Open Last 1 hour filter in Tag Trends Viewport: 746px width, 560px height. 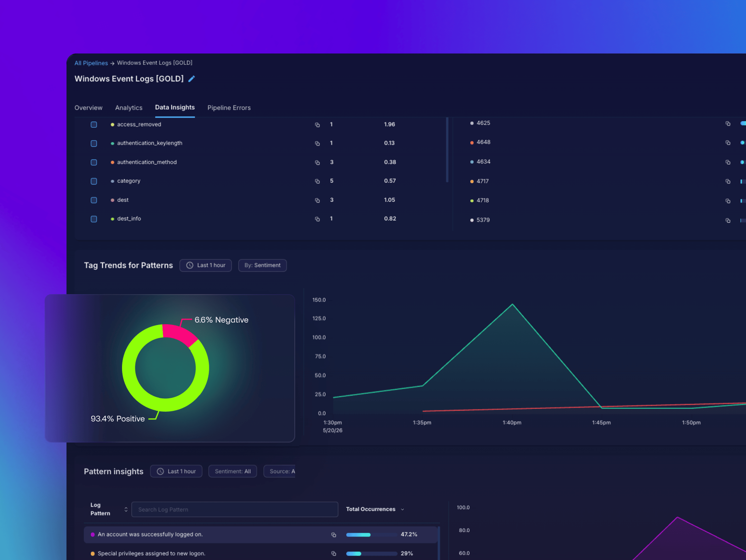click(206, 265)
